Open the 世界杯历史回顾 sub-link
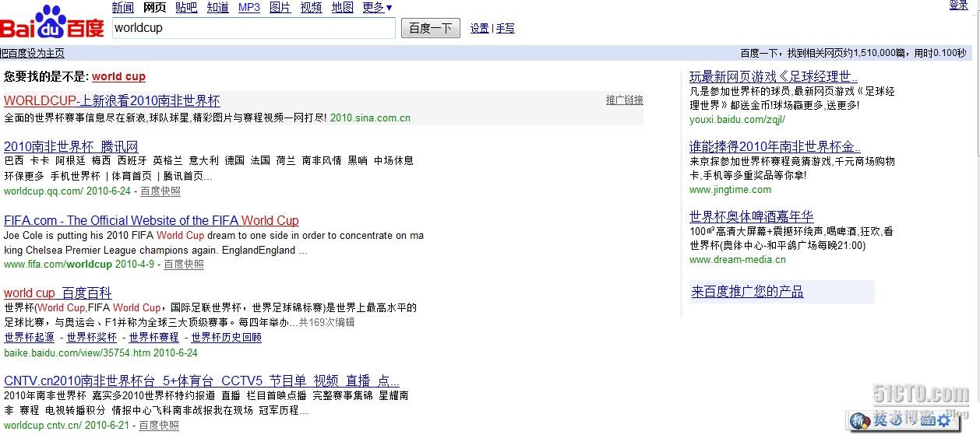This screenshot has width=980, height=435. pos(227,337)
